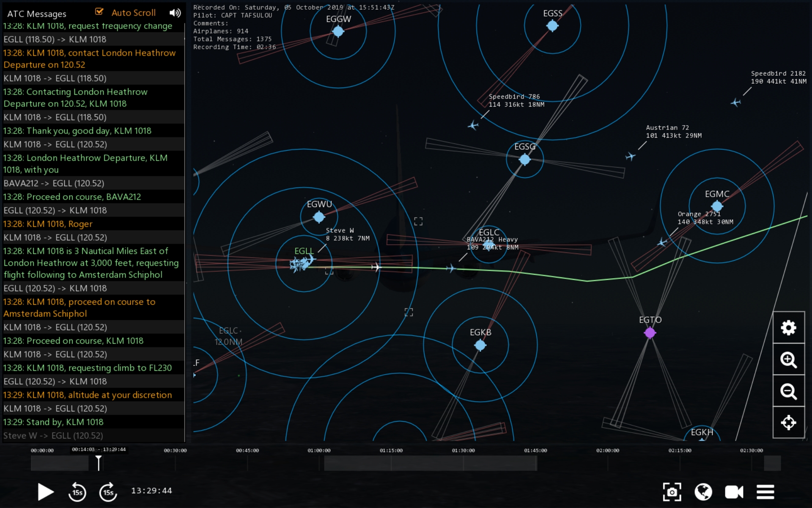
Task: Zoom in on the map
Action: click(788, 359)
